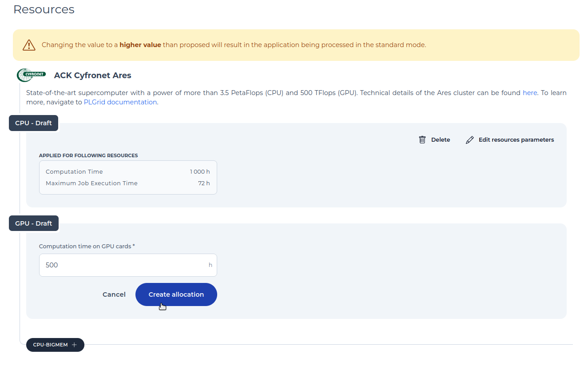This screenshot has height=366, width=588.
Task: Click the '1 000 h' value
Action: click(x=200, y=171)
